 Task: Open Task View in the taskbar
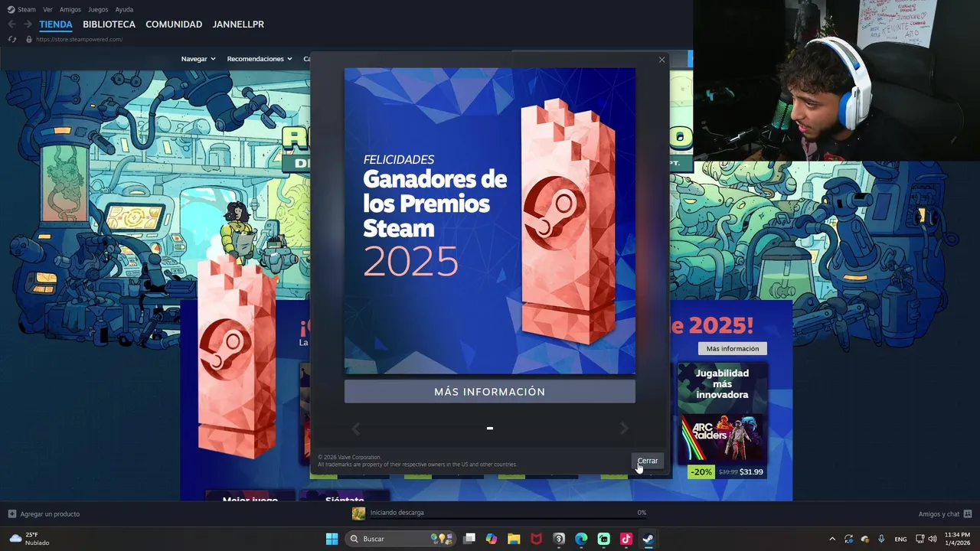coord(469,539)
